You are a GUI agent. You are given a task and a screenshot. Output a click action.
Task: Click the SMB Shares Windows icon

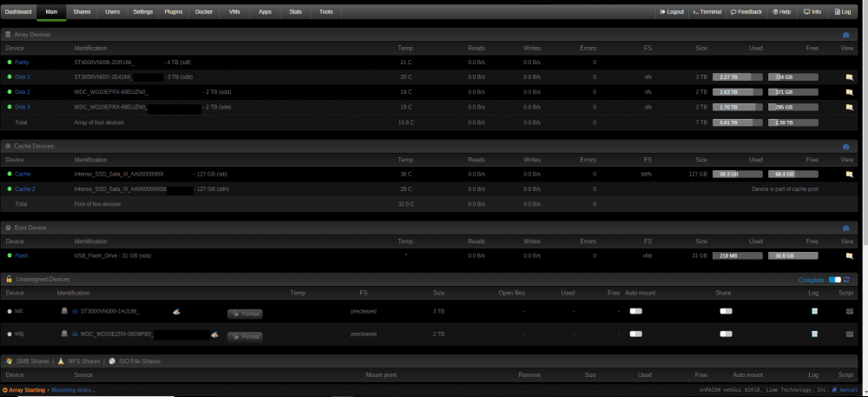pyautogui.click(x=9, y=361)
